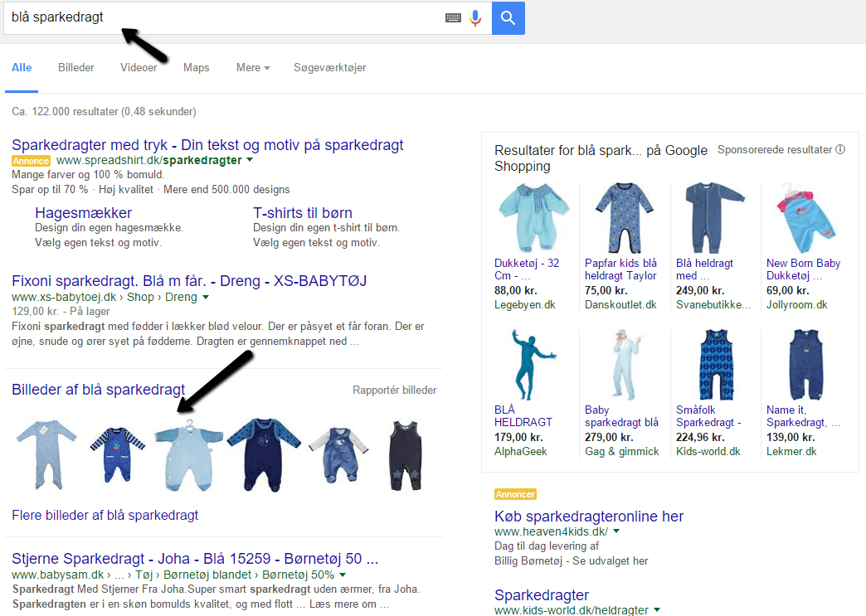Open Søgeværktøjer search tools
This screenshot has width=866, height=616.
pos(329,68)
